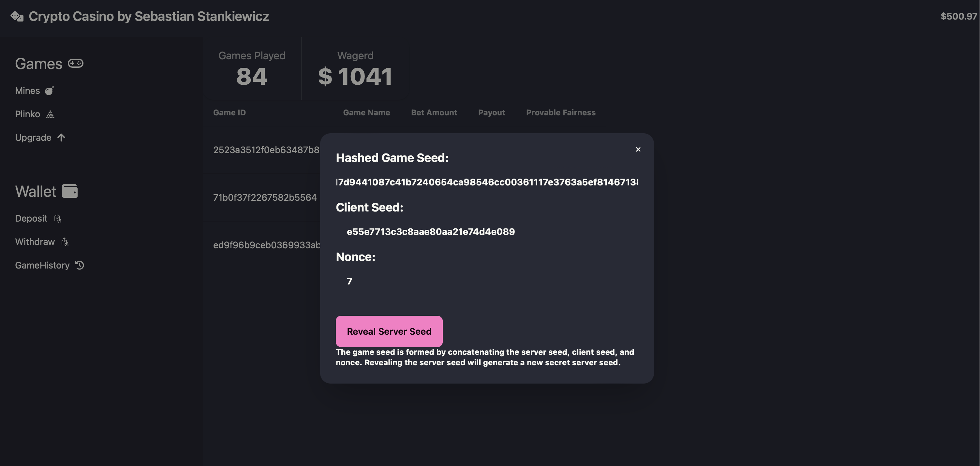Click the dice logo icon in header
Screen dimensions: 980x466
coord(17,16)
